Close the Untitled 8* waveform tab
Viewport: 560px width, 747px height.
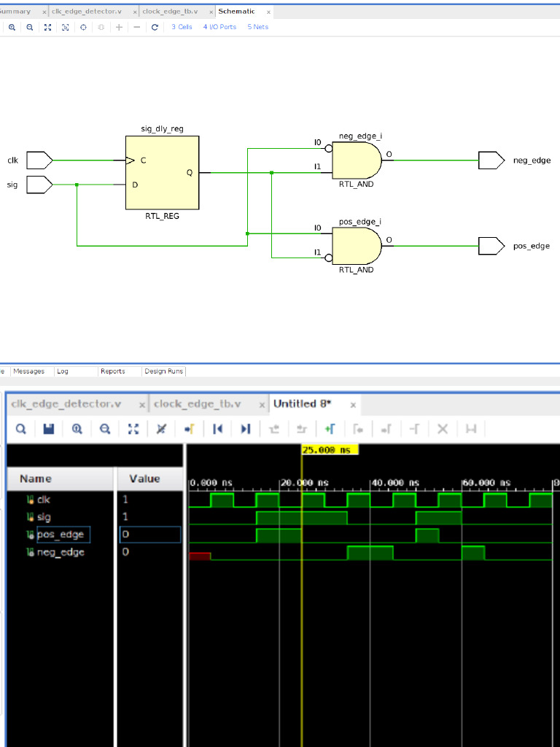353,405
